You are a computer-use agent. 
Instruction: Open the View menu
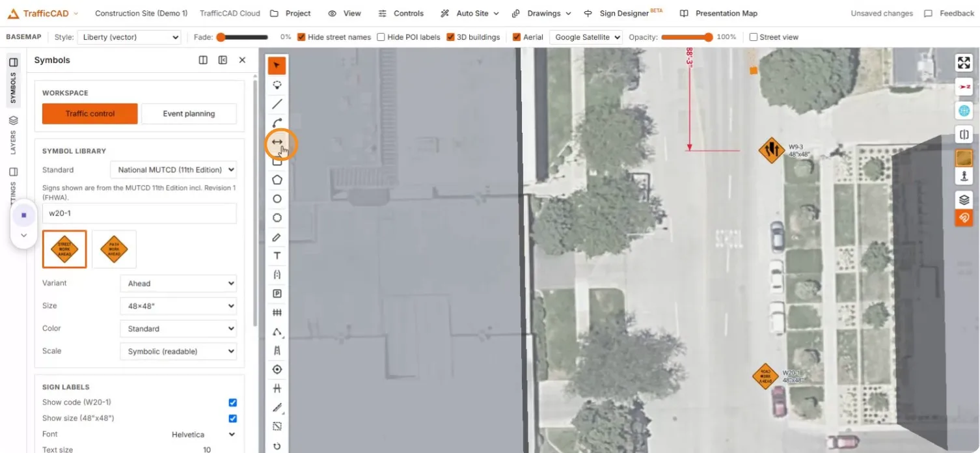pos(344,13)
